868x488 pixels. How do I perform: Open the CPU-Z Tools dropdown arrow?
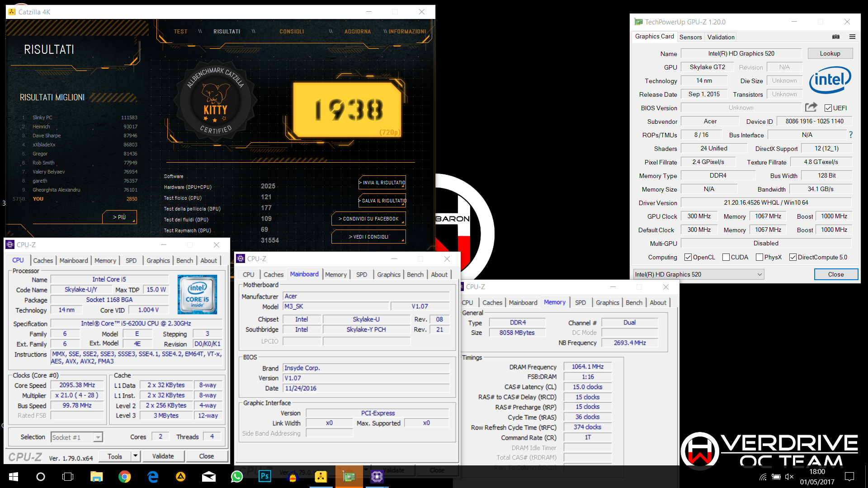point(135,456)
